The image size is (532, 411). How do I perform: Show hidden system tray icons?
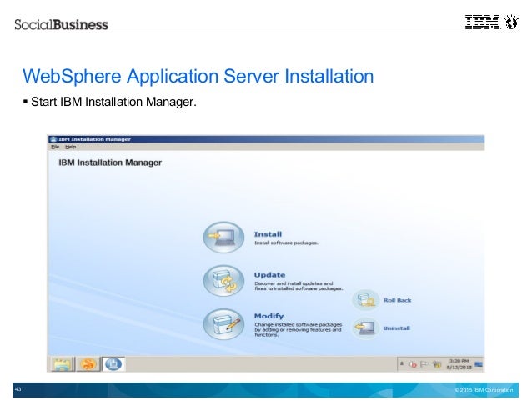click(x=402, y=363)
